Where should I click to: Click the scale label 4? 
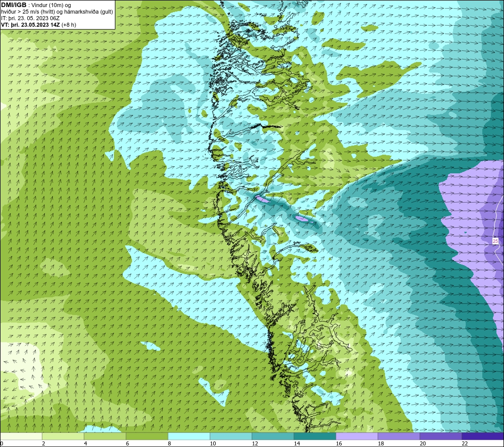click(x=86, y=443)
